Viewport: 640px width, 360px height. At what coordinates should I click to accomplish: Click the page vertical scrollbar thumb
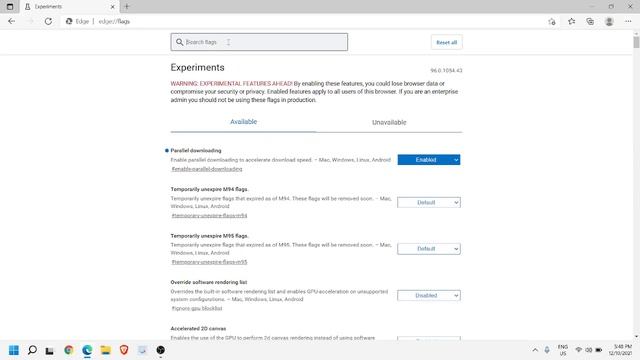coord(636,42)
